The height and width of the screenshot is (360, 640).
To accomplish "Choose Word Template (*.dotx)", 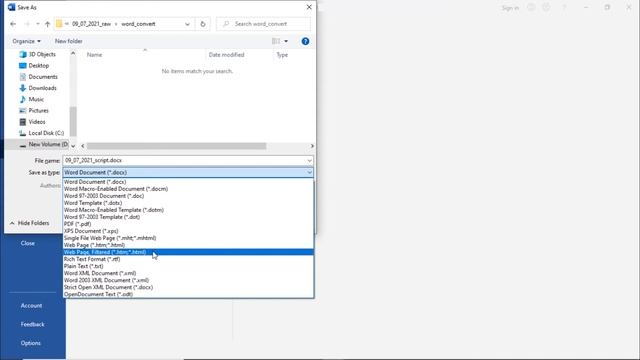I will click(188, 203).
